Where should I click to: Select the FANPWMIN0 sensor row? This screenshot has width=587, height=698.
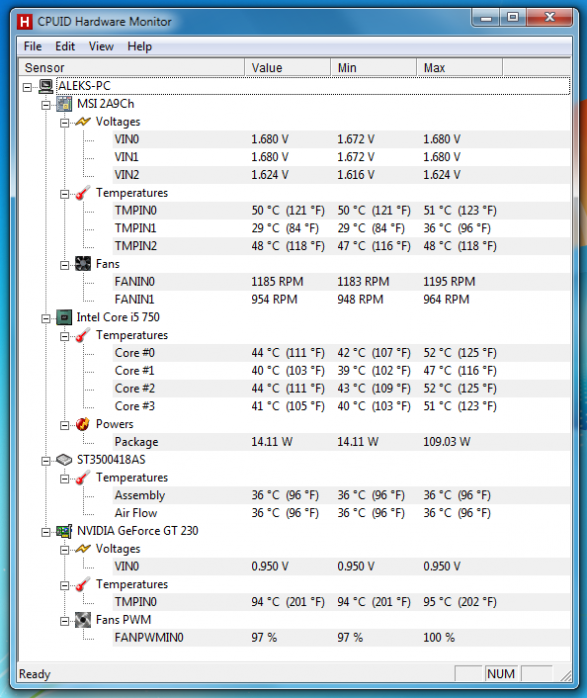pyautogui.click(x=341, y=638)
